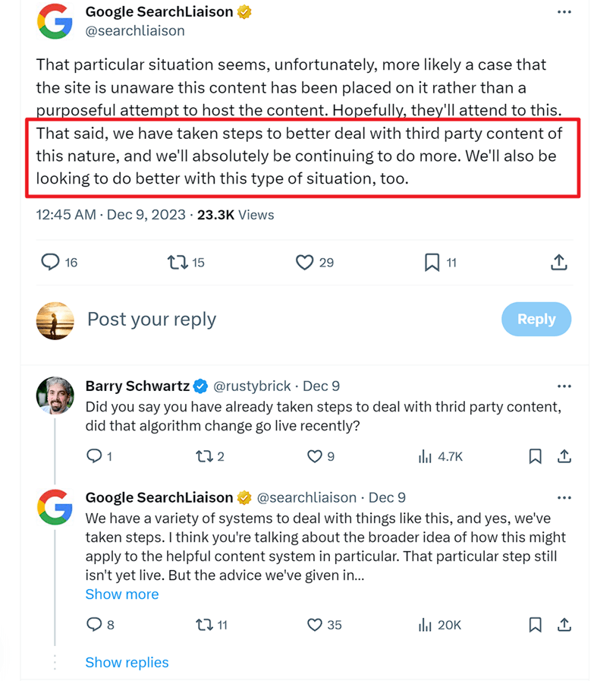Open three-dot menu on SearchLiaison reply
The width and height of the screenshot is (616, 681).
pyautogui.click(x=564, y=498)
